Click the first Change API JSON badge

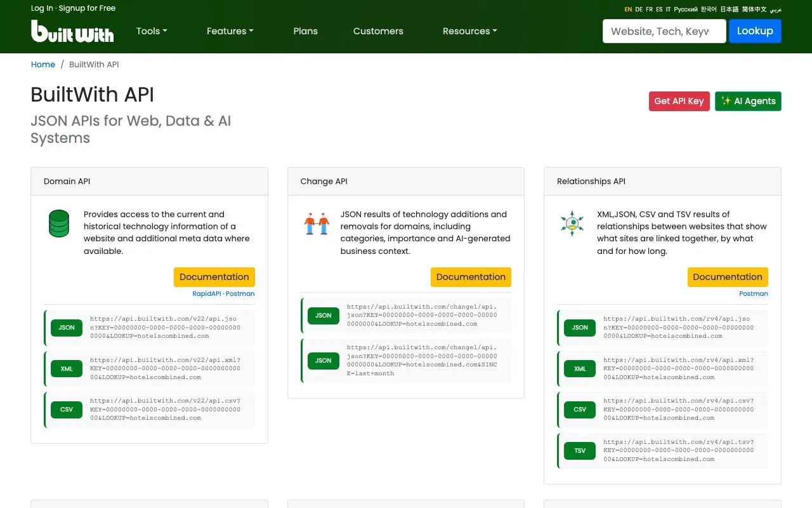[x=324, y=315]
